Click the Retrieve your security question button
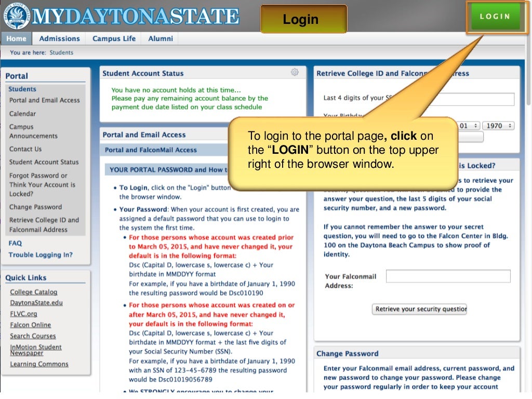 coord(419,309)
